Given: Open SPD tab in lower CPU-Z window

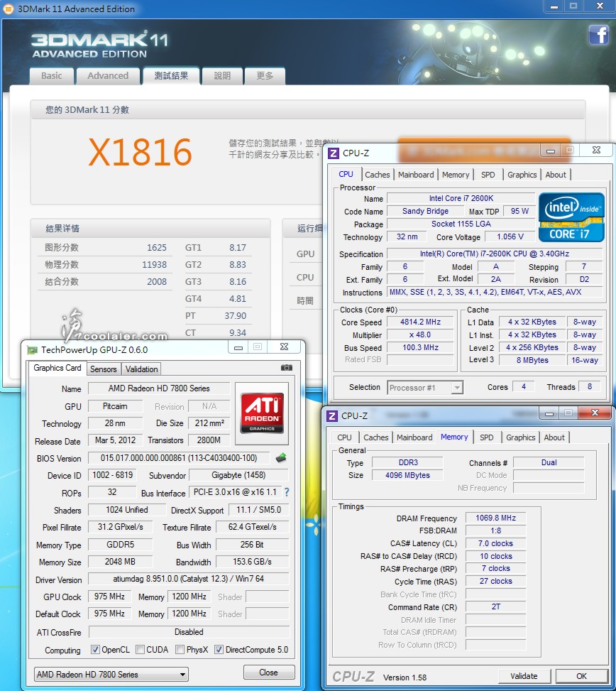Looking at the screenshot, I should tap(486, 437).
